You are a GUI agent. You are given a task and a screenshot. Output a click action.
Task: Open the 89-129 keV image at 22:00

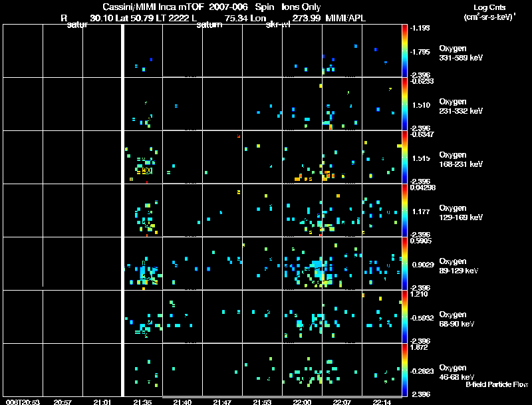302,264
